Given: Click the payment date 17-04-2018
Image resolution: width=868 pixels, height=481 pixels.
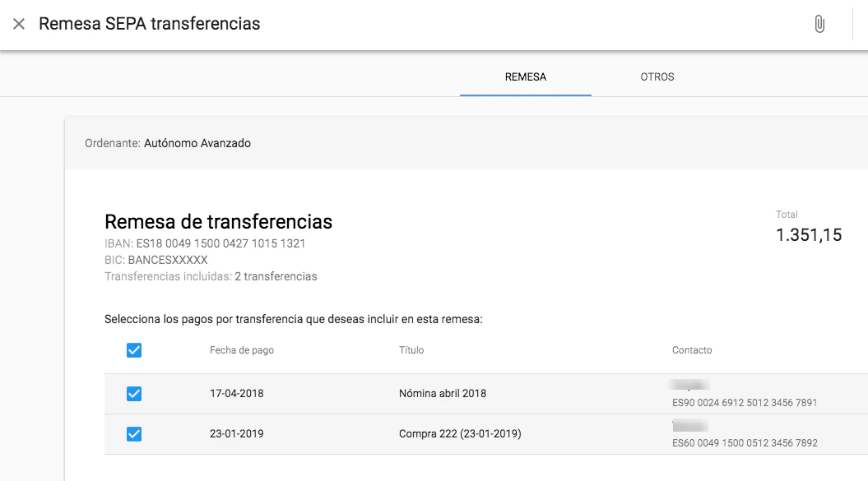Looking at the screenshot, I should tap(237, 394).
